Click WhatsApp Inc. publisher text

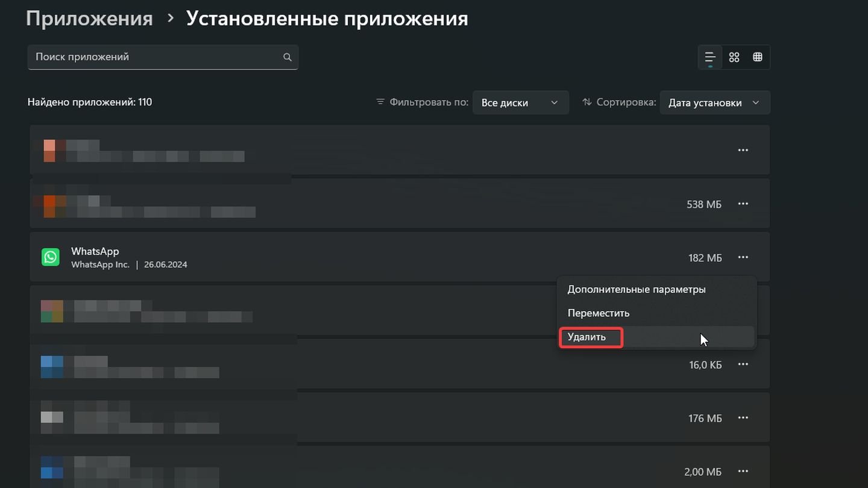coord(100,264)
